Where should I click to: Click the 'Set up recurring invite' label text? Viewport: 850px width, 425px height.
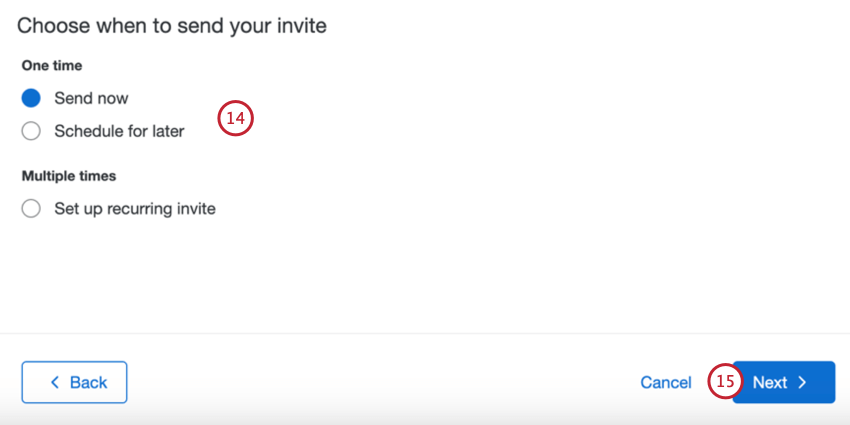(135, 208)
